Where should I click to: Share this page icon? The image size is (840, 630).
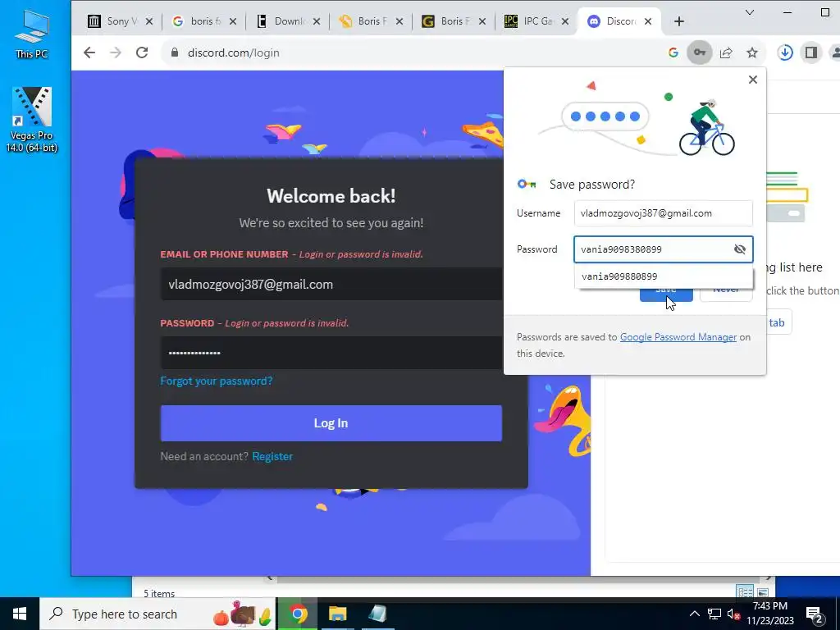(726, 52)
